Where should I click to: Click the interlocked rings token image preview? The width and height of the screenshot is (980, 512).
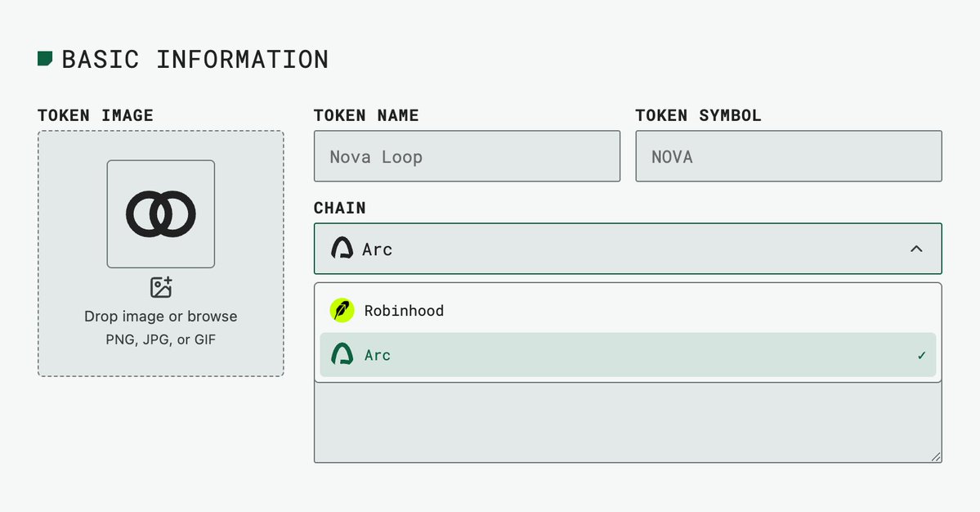click(x=161, y=213)
